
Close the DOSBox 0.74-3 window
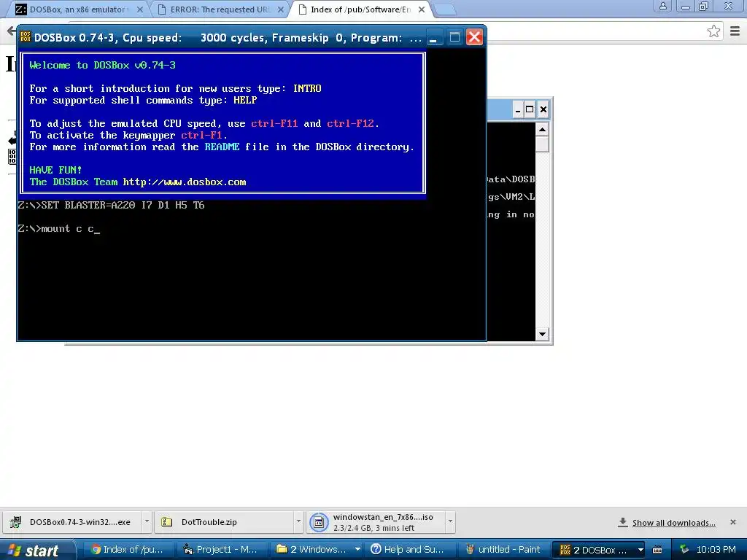click(x=474, y=37)
